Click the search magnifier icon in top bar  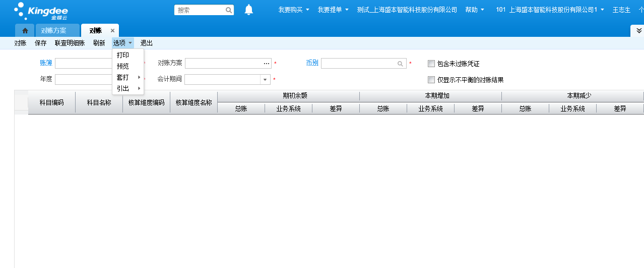(x=228, y=10)
